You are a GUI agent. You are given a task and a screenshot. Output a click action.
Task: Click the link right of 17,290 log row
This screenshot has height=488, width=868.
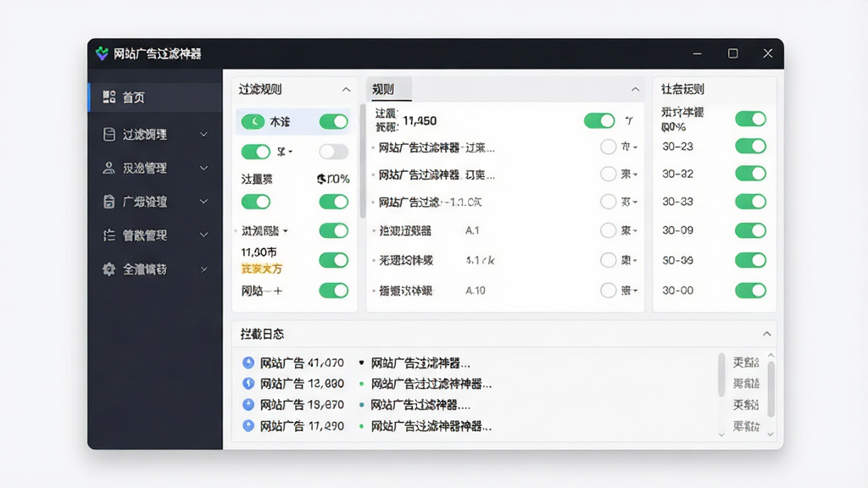tap(746, 426)
